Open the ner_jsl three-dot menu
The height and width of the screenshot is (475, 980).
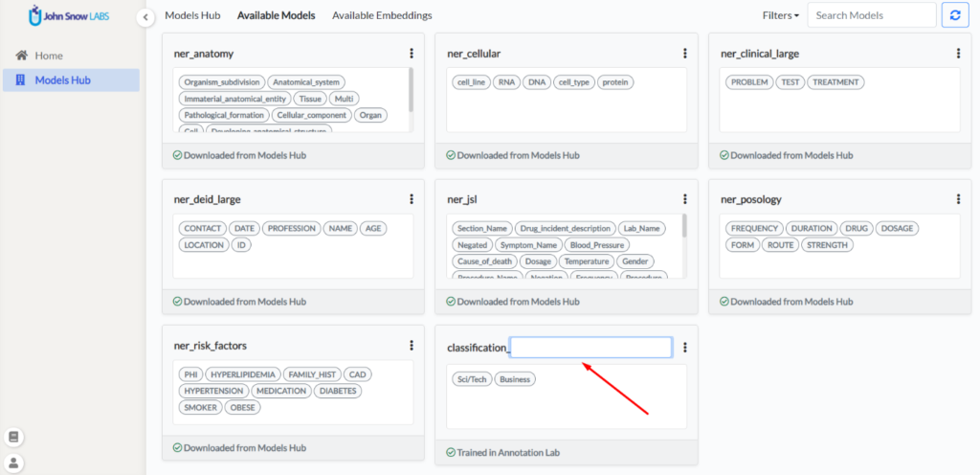pos(685,199)
